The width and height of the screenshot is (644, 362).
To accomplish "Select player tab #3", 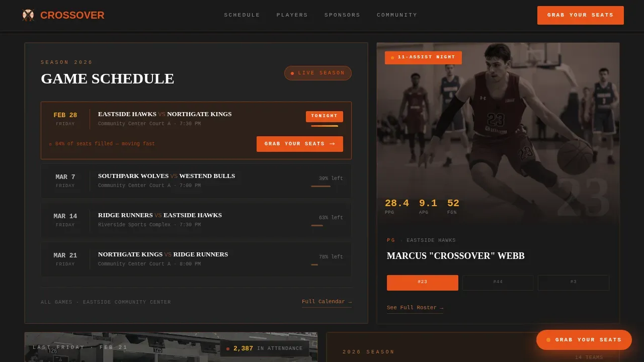I will (x=574, y=283).
